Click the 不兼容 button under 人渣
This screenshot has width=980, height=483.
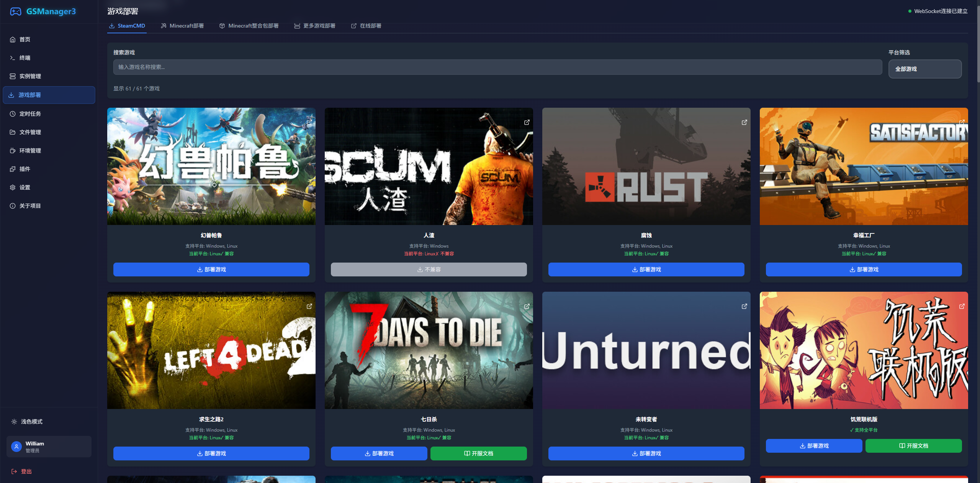(429, 269)
